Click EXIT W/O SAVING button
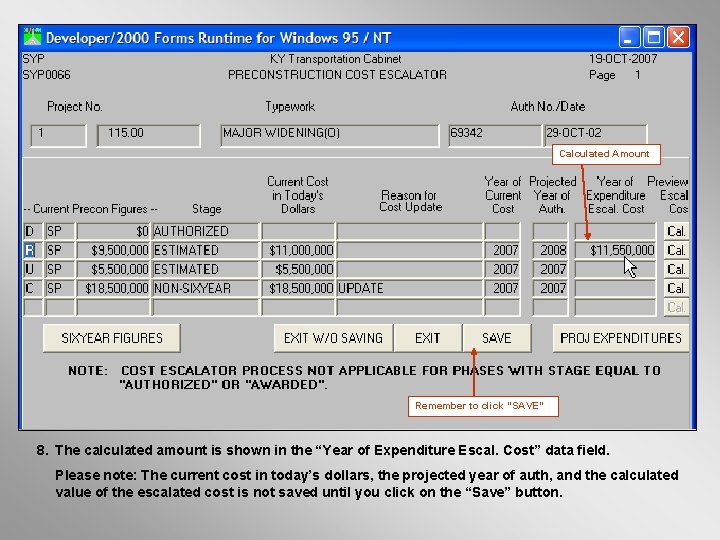 point(333,338)
